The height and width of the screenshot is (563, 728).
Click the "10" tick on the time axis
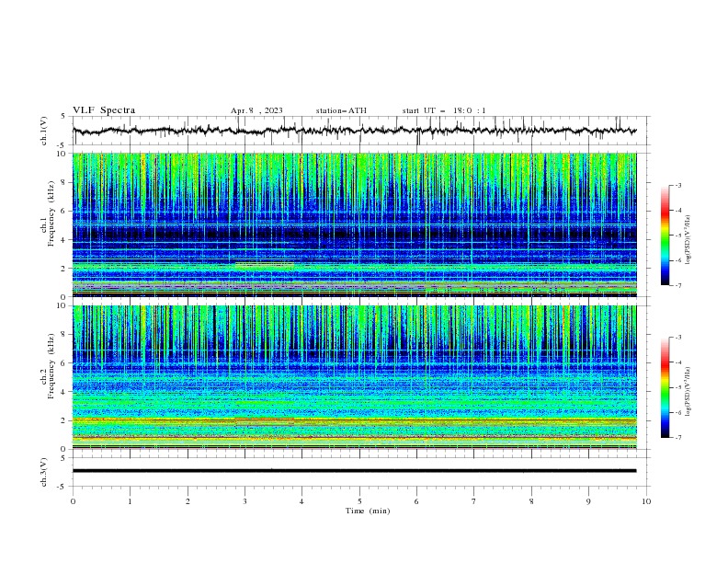646,501
